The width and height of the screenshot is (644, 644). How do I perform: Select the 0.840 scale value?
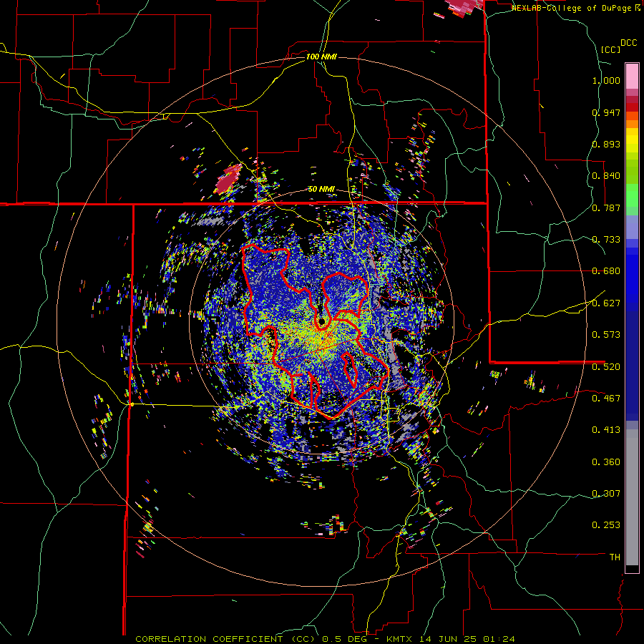606,176
